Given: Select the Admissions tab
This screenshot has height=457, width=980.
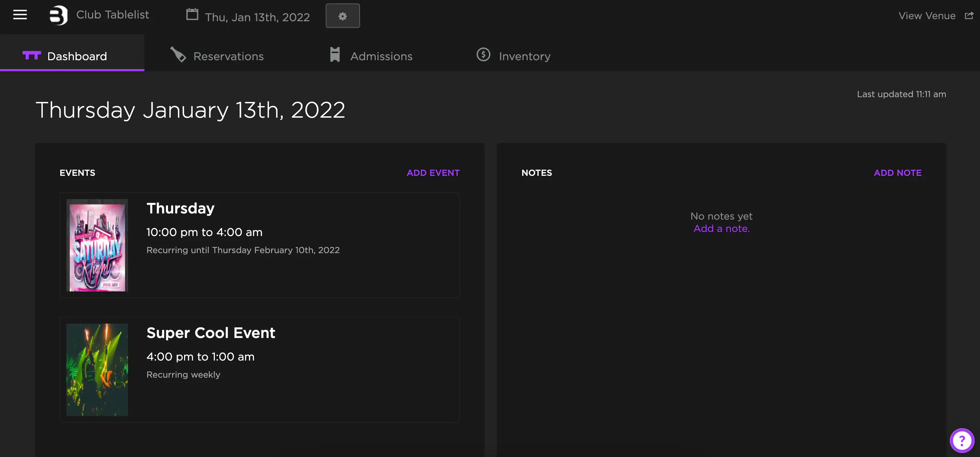Looking at the screenshot, I should point(381,56).
